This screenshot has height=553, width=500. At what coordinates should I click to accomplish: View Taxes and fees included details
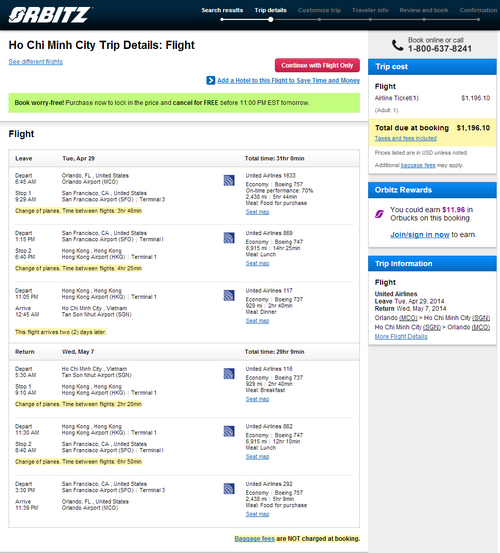click(x=406, y=138)
